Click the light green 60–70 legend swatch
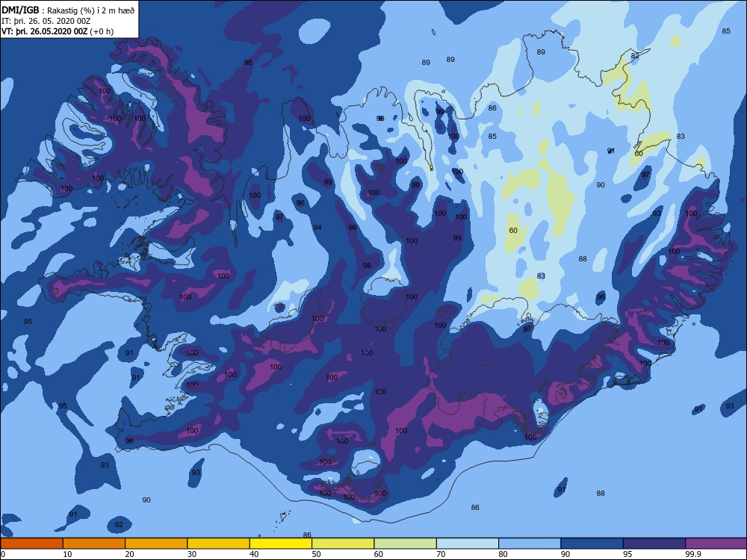The image size is (747, 560). pos(406,544)
